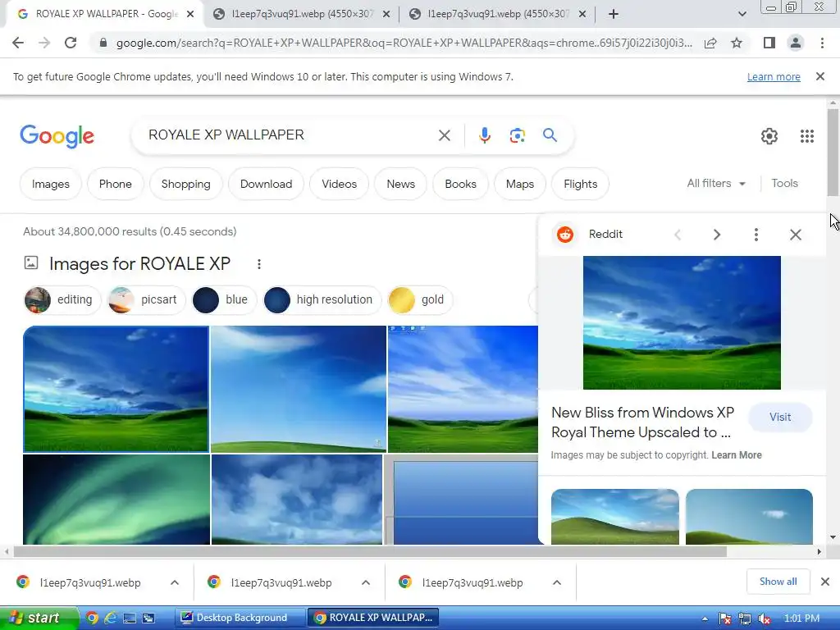The height and width of the screenshot is (630, 840).
Task: Open Chrome from quick launch
Action: click(92, 619)
